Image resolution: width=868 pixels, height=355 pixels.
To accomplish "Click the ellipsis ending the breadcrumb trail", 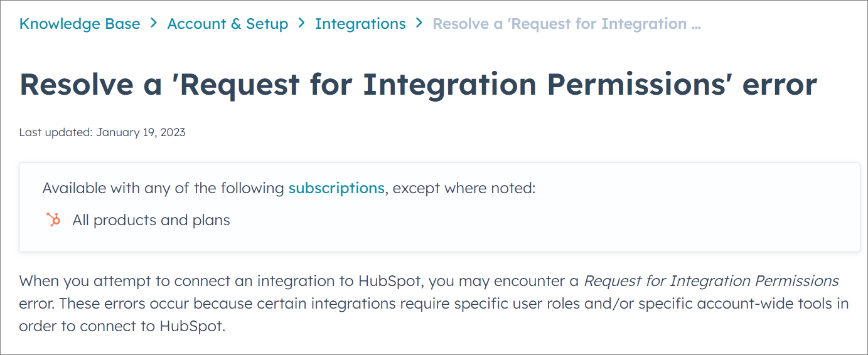I will [x=695, y=25].
